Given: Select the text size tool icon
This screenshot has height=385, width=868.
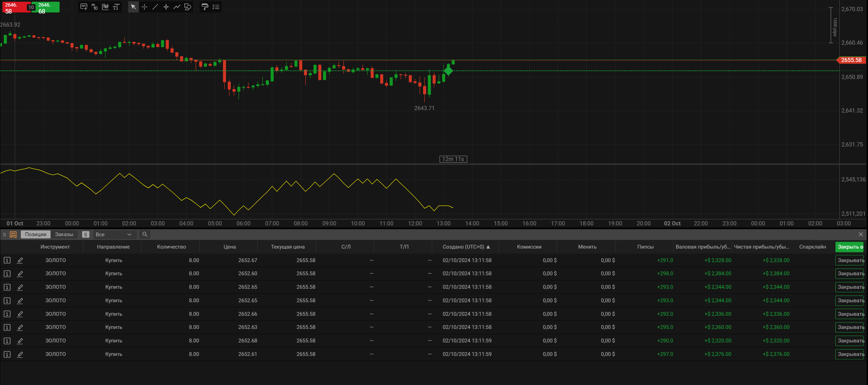Looking at the screenshot, I should point(116,7).
